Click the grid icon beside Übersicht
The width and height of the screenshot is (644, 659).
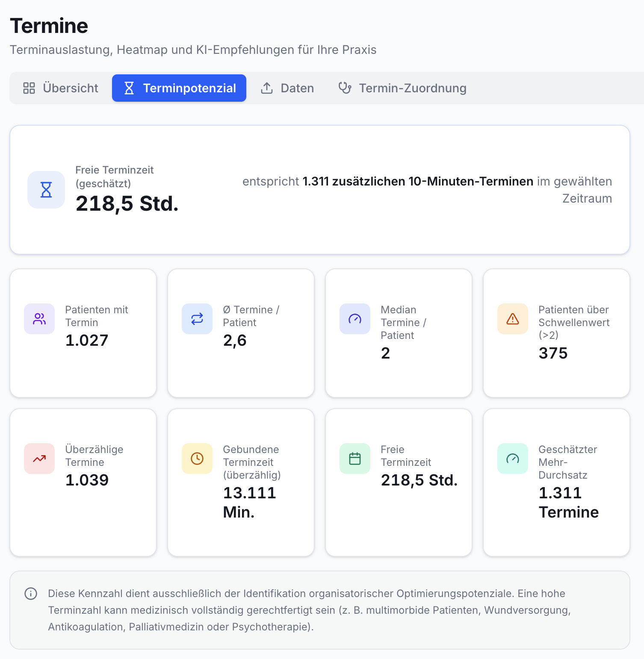(x=29, y=88)
